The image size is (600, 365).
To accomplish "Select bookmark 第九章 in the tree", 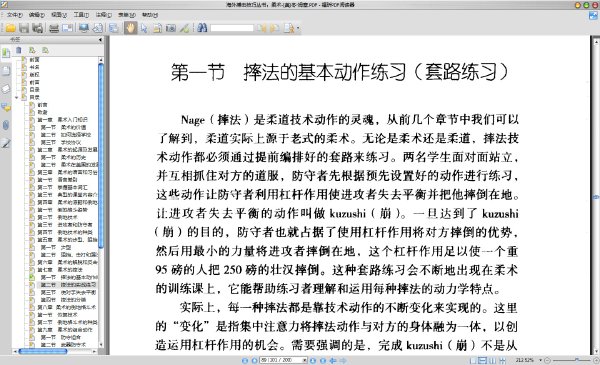I will click(x=65, y=329).
